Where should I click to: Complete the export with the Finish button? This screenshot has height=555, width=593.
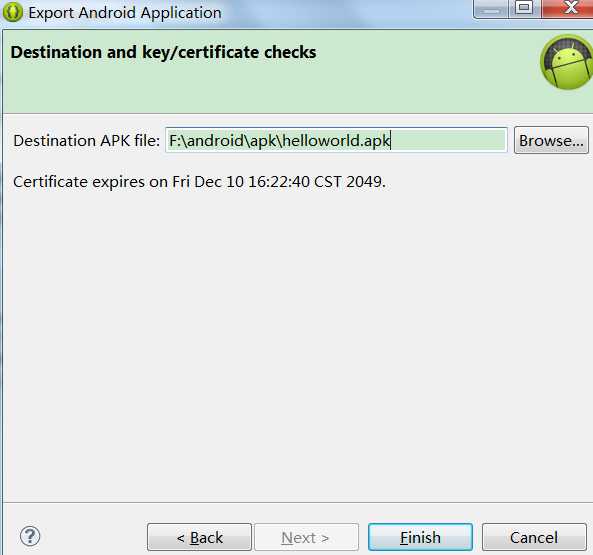coord(420,537)
